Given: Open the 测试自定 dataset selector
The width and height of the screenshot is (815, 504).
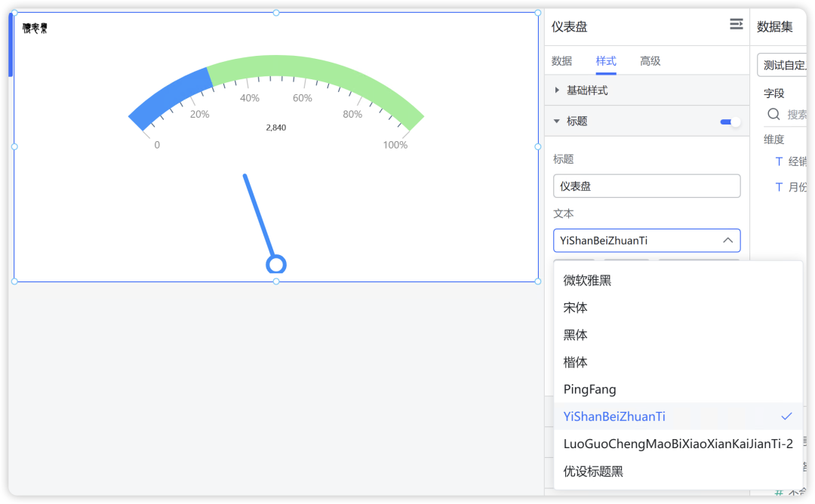Looking at the screenshot, I should pyautogui.click(x=782, y=65).
